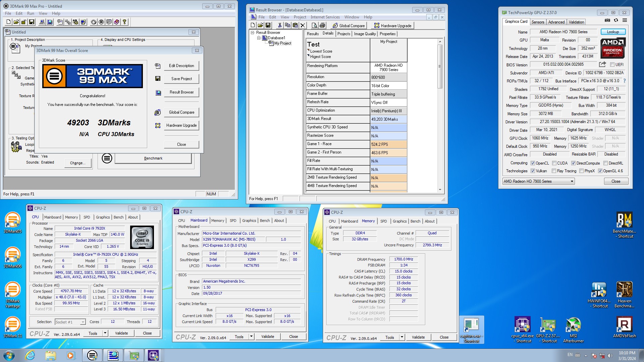
Task: Click the GPU-Z refresh arrows icon
Action: pos(616,20)
